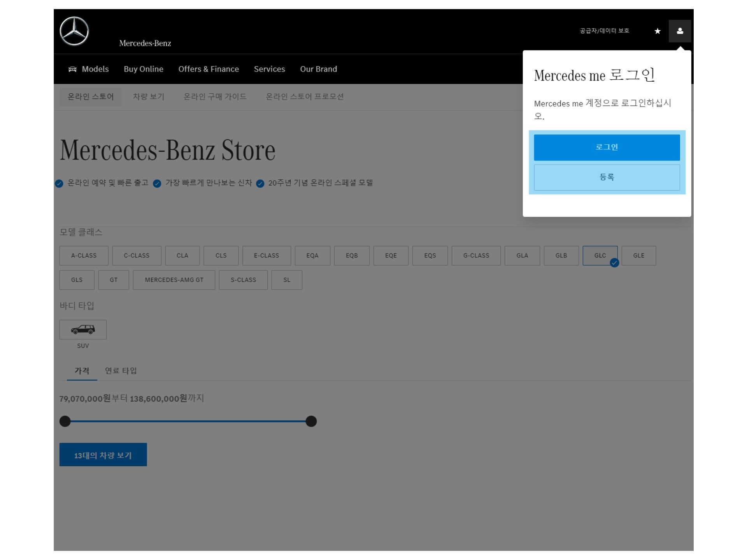This screenshot has height=560, width=747.
Task: Click the GLC selected checkmark badge
Action: tap(614, 263)
